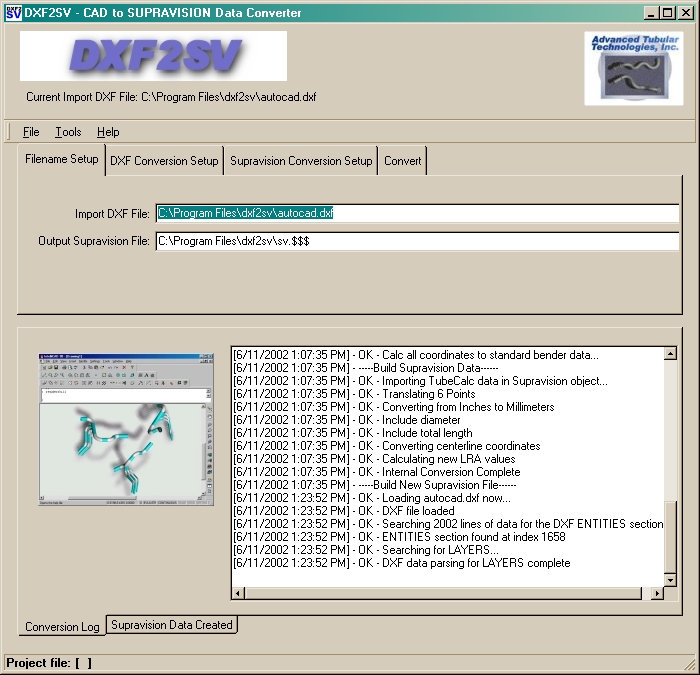The height and width of the screenshot is (675, 700).
Task: Open the File menu
Action: [31, 132]
